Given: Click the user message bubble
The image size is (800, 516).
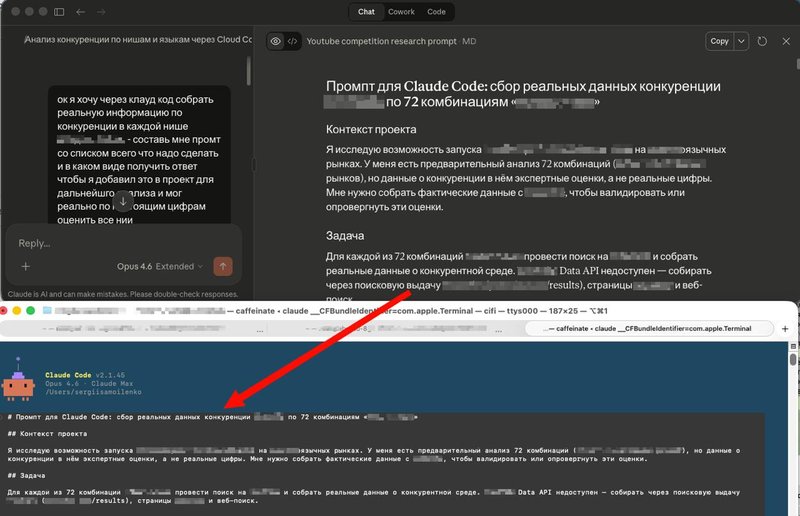Looking at the screenshot, I should tap(139, 155).
